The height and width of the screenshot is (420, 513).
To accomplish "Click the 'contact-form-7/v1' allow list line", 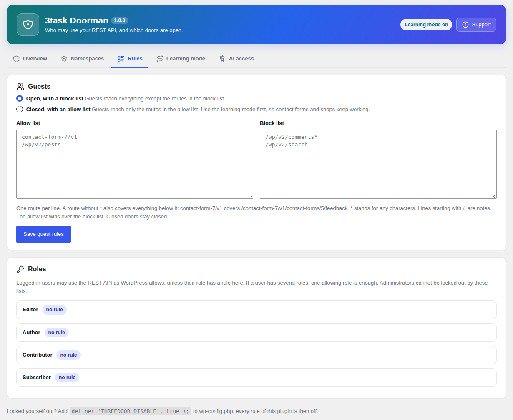I will [x=50, y=137].
